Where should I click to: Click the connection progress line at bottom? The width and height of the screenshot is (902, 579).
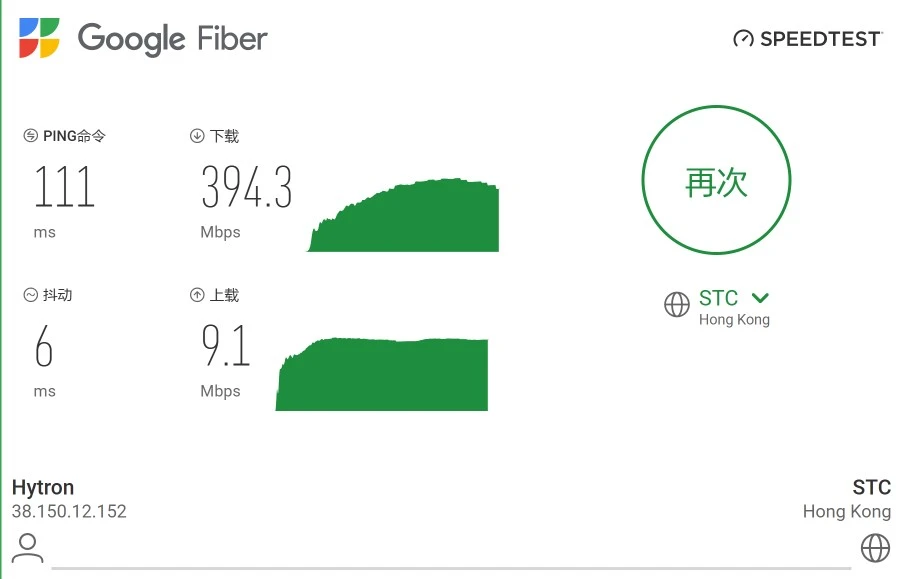[x=450, y=568]
